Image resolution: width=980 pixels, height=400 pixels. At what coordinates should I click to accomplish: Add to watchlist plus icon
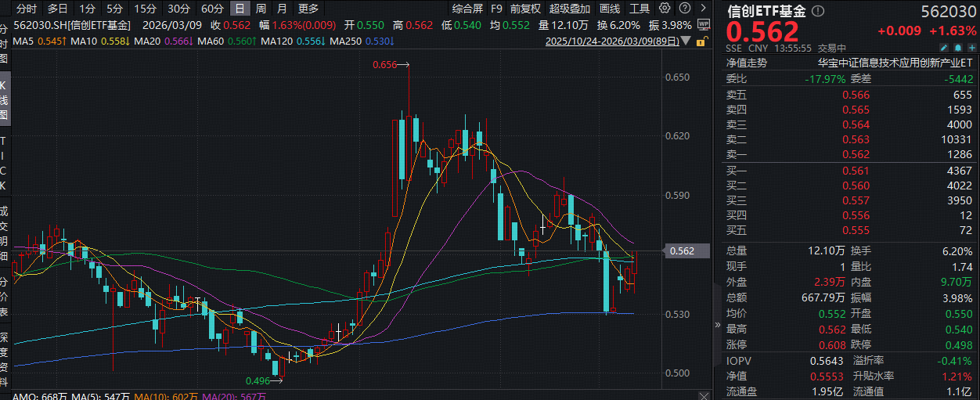971,47
